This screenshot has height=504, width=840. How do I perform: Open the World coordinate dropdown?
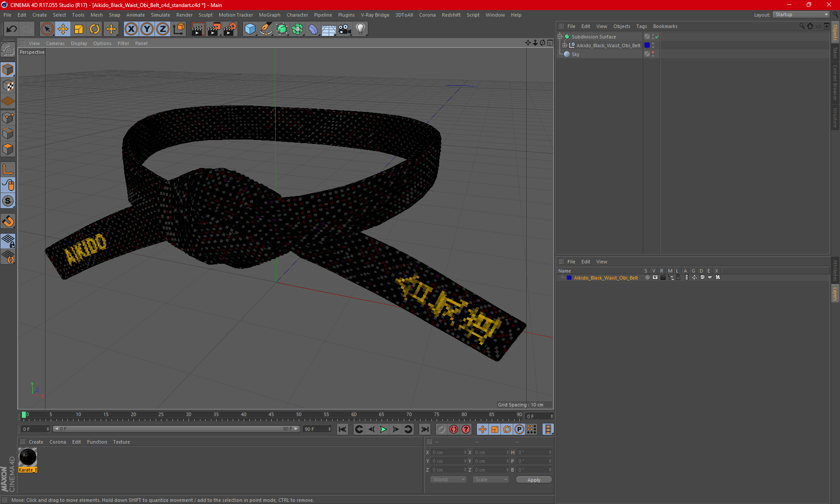(x=448, y=479)
